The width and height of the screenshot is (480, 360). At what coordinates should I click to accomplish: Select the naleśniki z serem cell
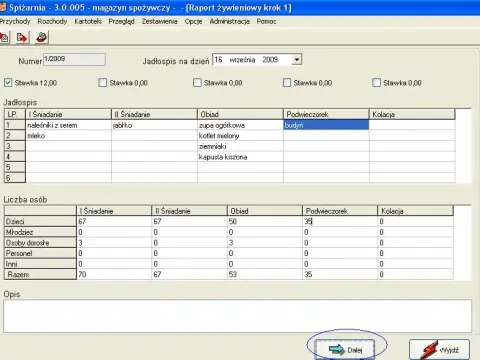(x=68, y=125)
